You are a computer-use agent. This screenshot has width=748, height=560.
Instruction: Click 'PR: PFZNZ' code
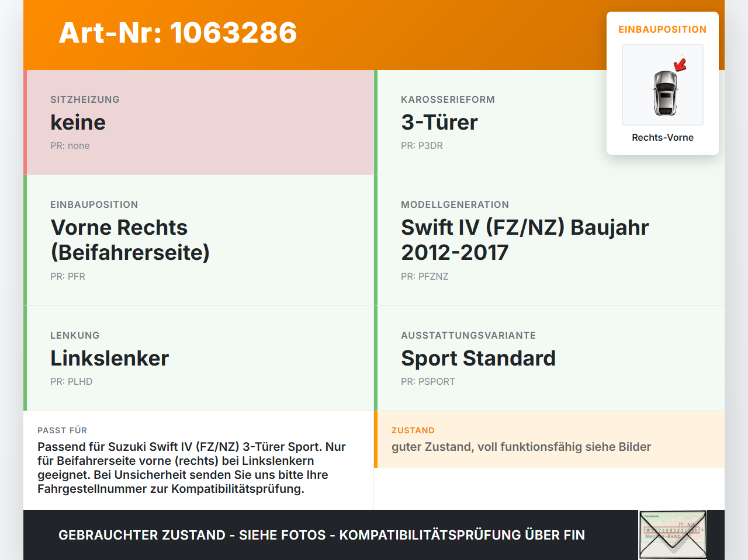pyautogui.click(x=425, y=276)
